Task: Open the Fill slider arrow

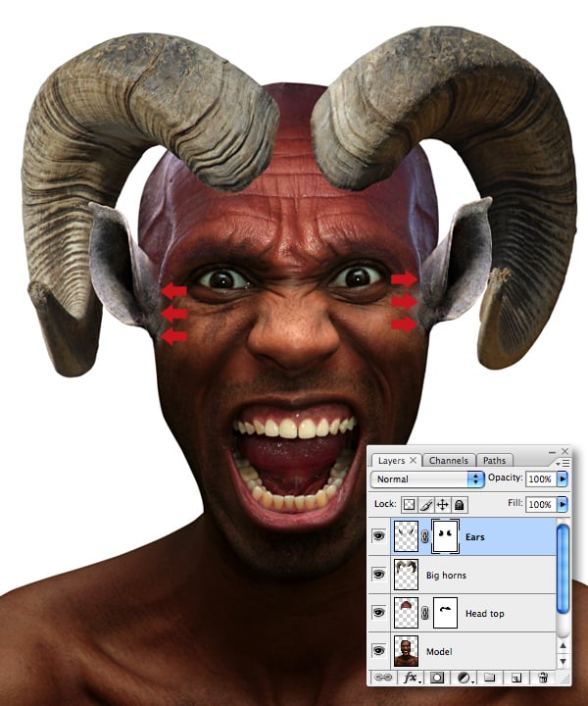Action: click(x=563, y=504)
